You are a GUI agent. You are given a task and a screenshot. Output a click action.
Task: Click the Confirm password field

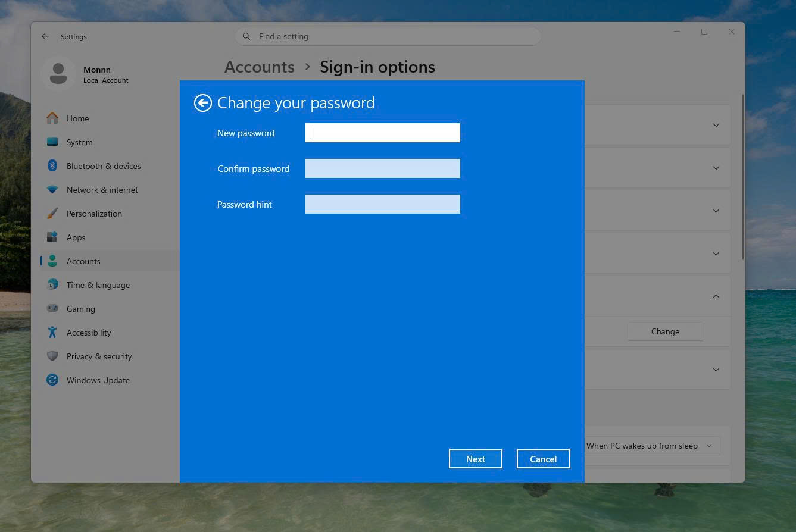tap(382, 168)
